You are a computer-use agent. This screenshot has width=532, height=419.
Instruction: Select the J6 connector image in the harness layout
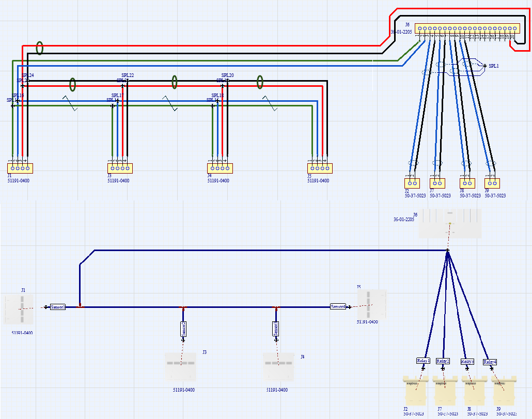450,223
